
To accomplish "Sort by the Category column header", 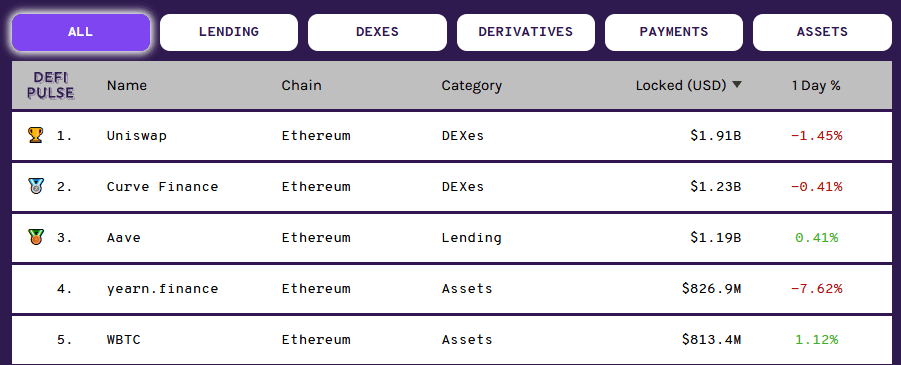I will coord(472,86).
